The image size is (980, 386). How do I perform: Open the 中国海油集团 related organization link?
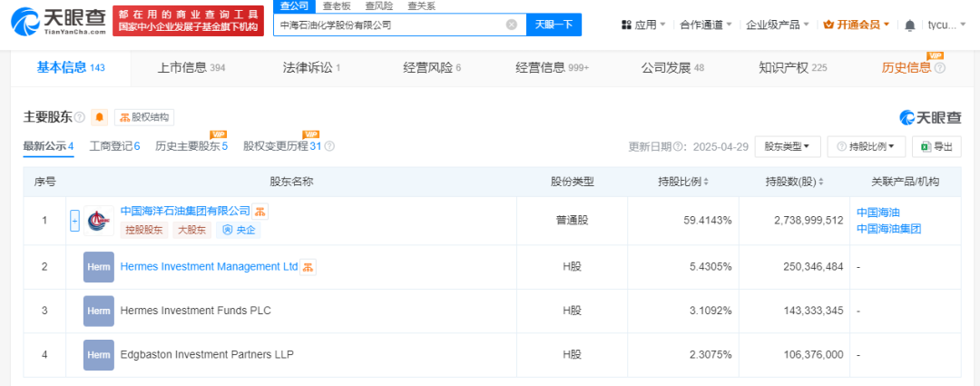click(888, 228)
